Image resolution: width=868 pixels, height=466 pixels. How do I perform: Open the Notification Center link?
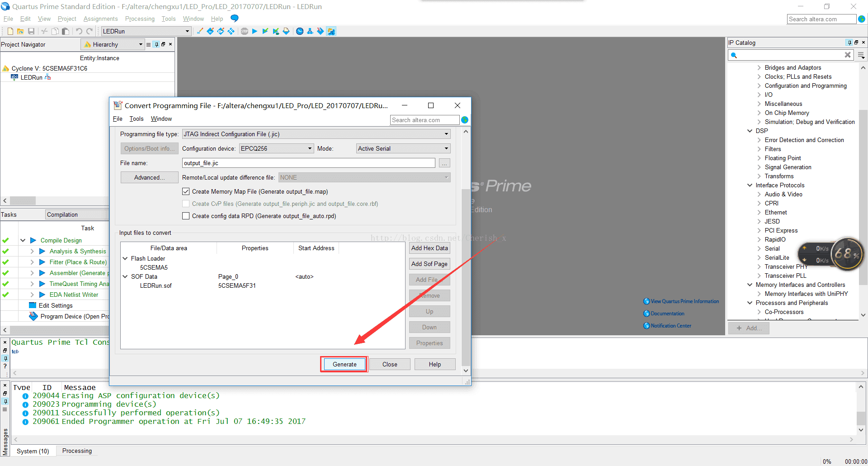point(671,326)
